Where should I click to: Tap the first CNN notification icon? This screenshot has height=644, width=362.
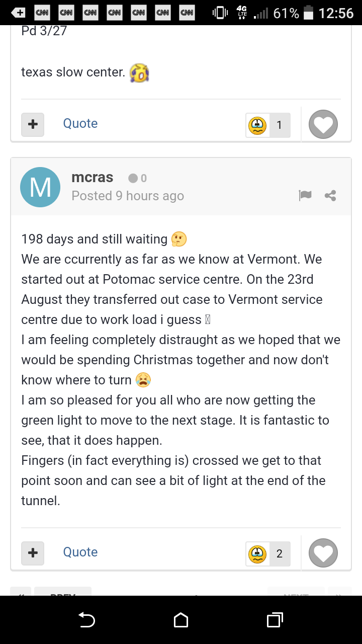(42, 13)
